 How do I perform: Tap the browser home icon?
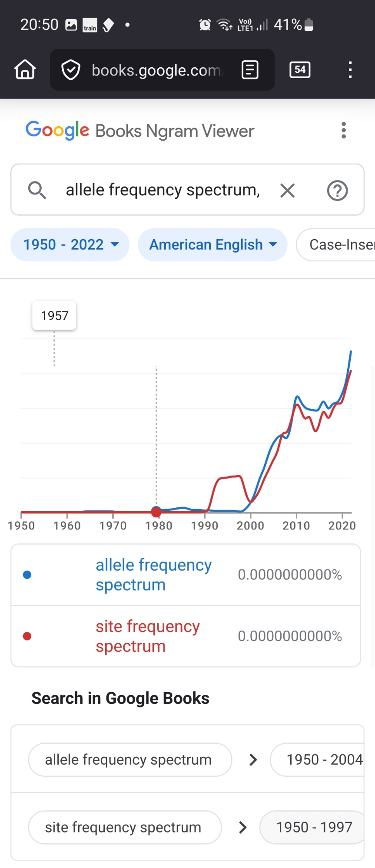pos(25,69)
